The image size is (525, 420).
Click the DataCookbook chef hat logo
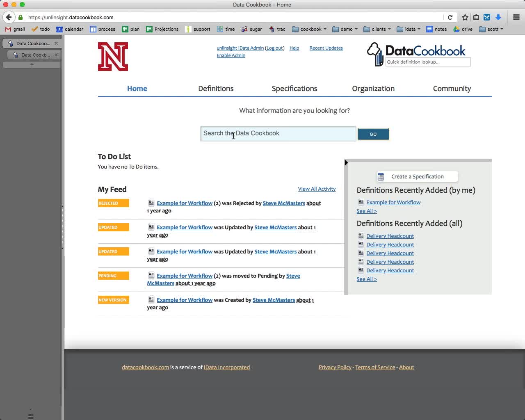pyautogui.click(x=375, y=54)
